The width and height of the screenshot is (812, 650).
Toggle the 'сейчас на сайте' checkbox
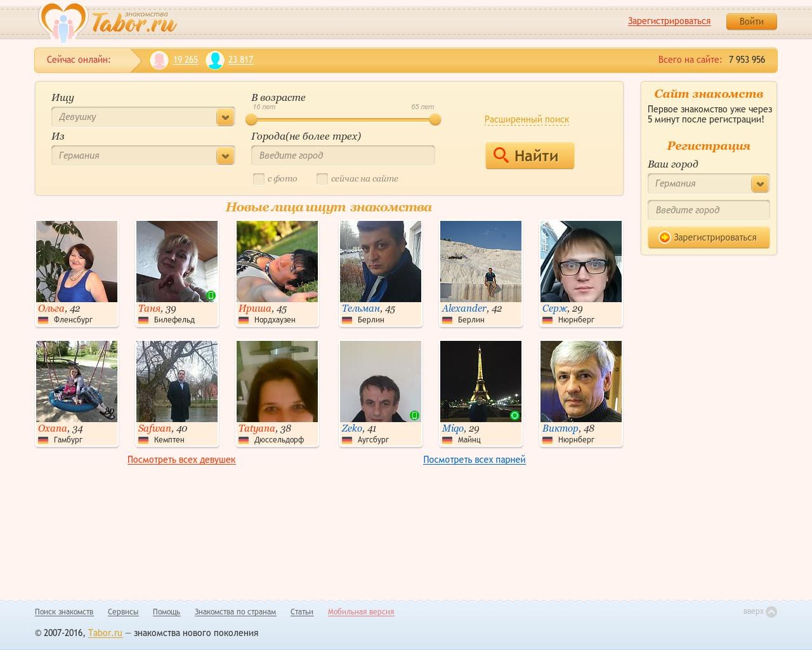(x=322, y=179)
